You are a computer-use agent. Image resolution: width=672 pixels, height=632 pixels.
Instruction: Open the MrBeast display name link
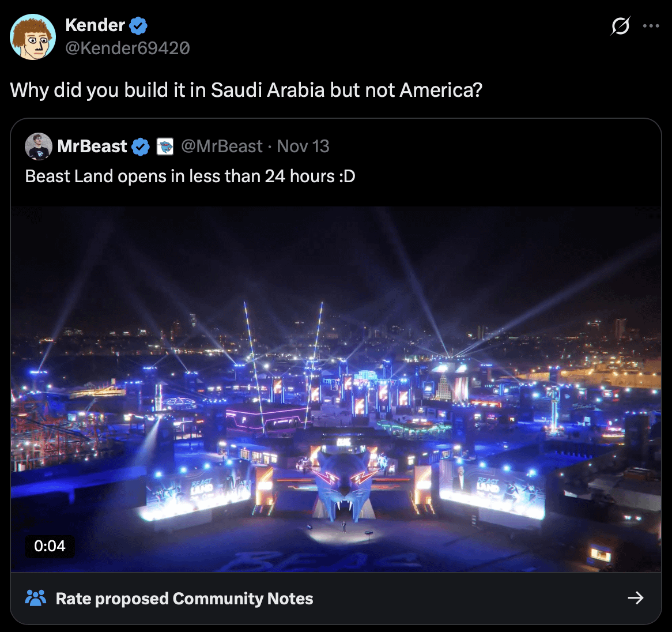pos(92,146)
